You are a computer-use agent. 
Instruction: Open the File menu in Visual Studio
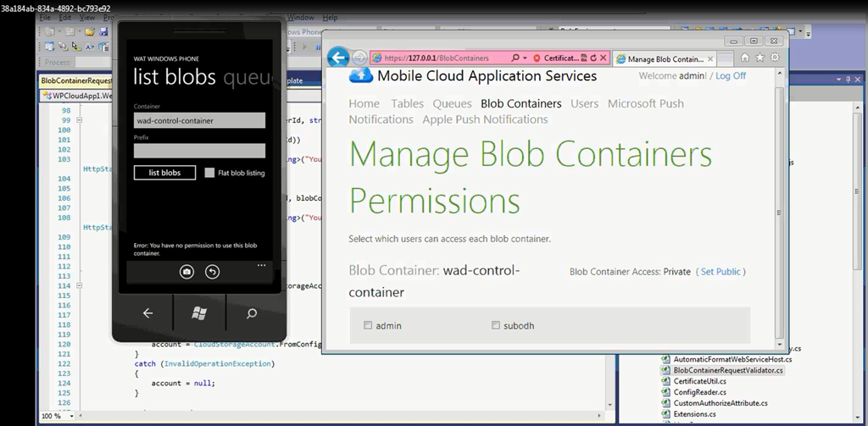pyautogui.click(x=46, y=18)
